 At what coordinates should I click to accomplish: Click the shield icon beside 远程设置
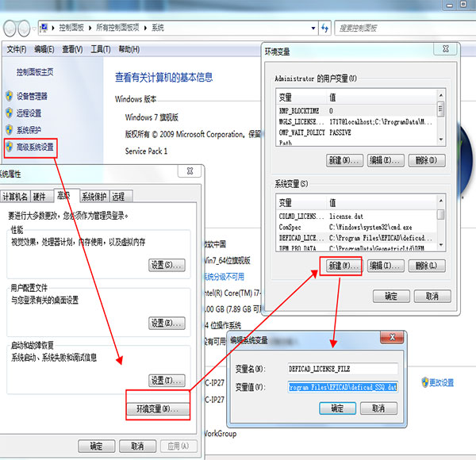[x=10, y=113]
